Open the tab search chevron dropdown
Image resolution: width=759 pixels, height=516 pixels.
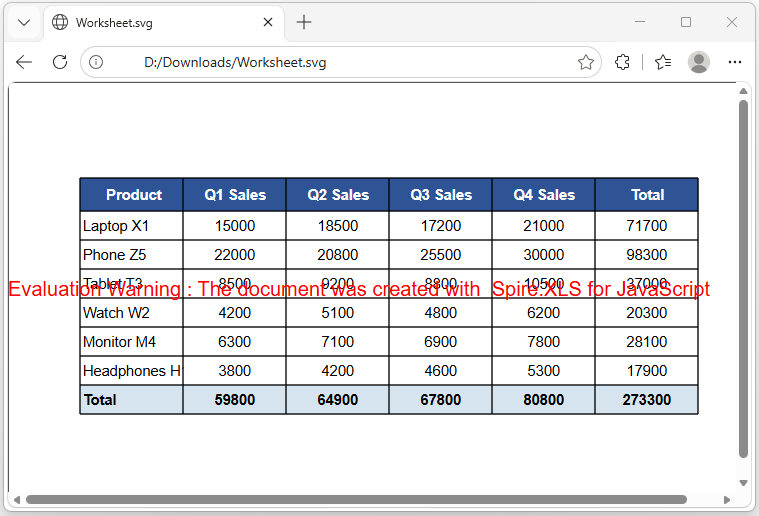[24, 22]
